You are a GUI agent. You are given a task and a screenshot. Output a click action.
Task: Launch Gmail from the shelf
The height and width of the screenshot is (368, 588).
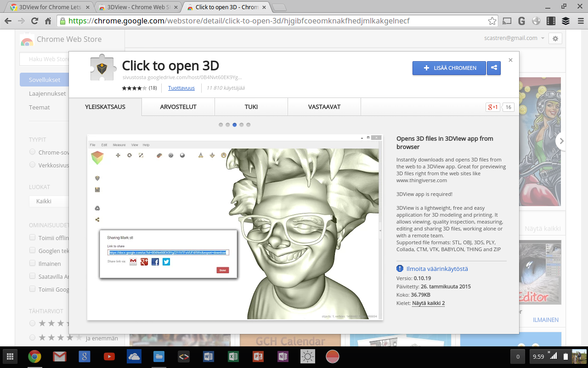coord(60,356)
